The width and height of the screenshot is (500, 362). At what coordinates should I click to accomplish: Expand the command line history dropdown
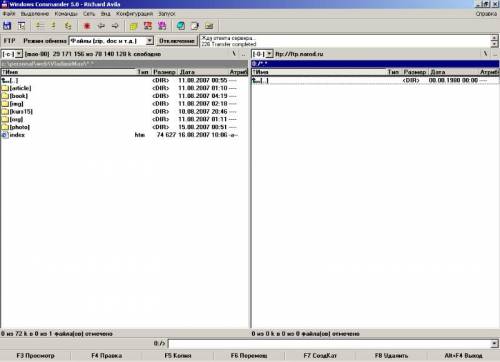495,343
